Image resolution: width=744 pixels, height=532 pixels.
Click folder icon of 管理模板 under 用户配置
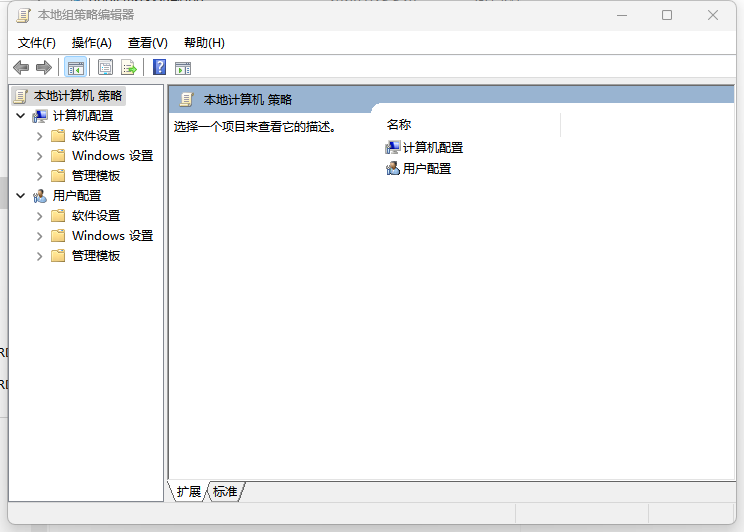click(58, 256)
